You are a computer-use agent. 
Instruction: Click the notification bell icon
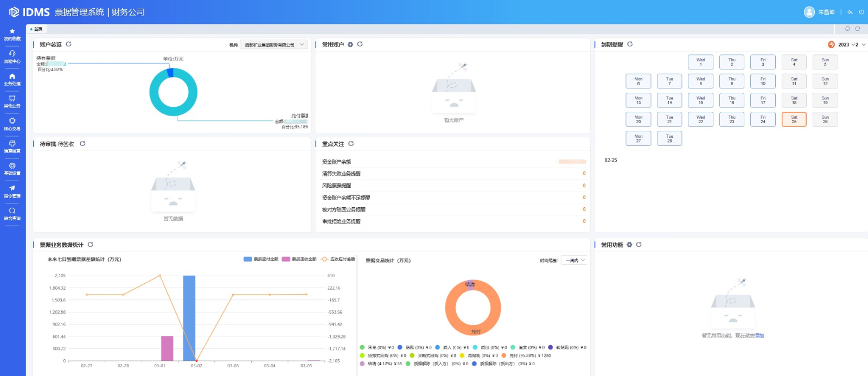point(847,29)
